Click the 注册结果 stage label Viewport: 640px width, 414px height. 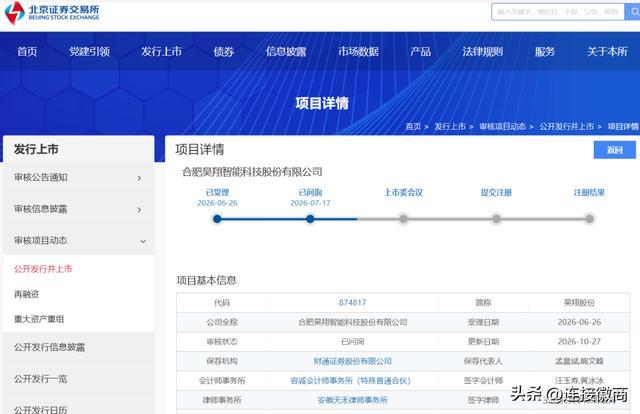589,192
